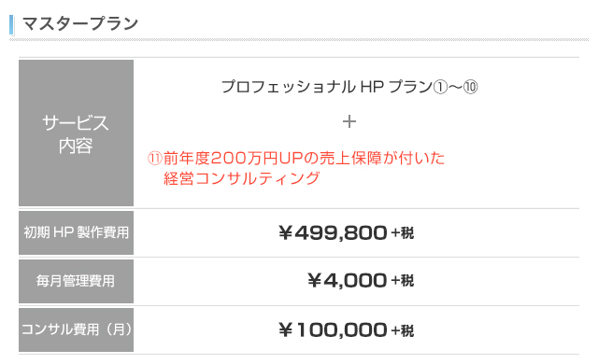Select the 毎月管理費用 label cell
Screen dimensions: 598x364
click(x=76, y=281)
